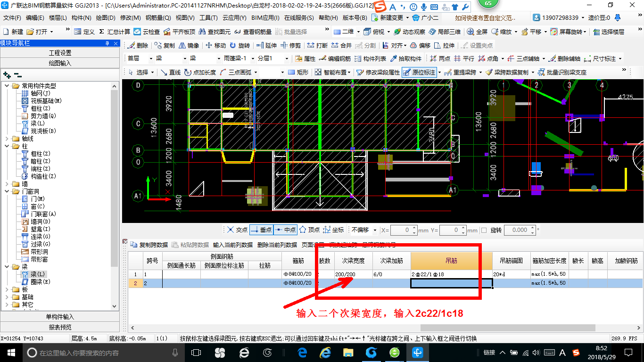Click 复制跨数据 copy span data
Screen dimensions: 644x362
click(149, 245)
